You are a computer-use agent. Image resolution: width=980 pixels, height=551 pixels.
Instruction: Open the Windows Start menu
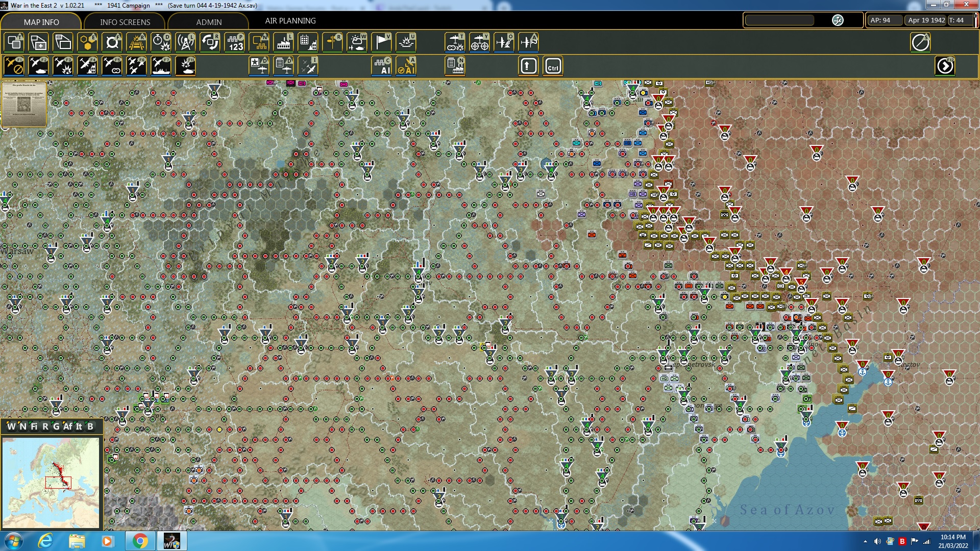point(14,541)
